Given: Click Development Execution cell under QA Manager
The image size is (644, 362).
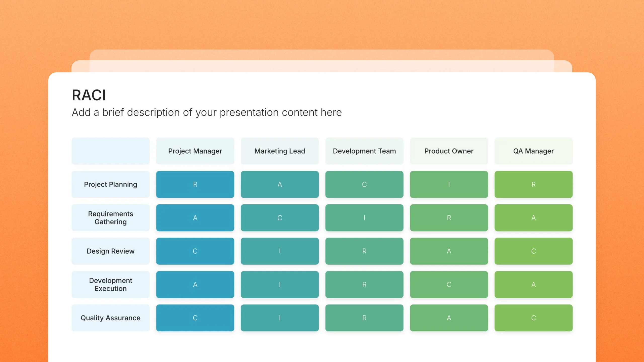Looking at the screenshot, I should click(533, 284).
